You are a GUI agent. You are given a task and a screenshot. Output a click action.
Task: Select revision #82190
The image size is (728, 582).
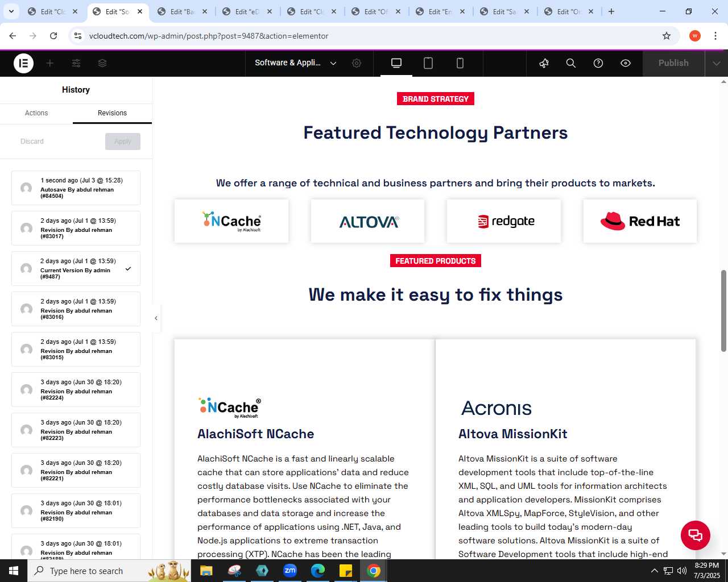click(76, 510)
